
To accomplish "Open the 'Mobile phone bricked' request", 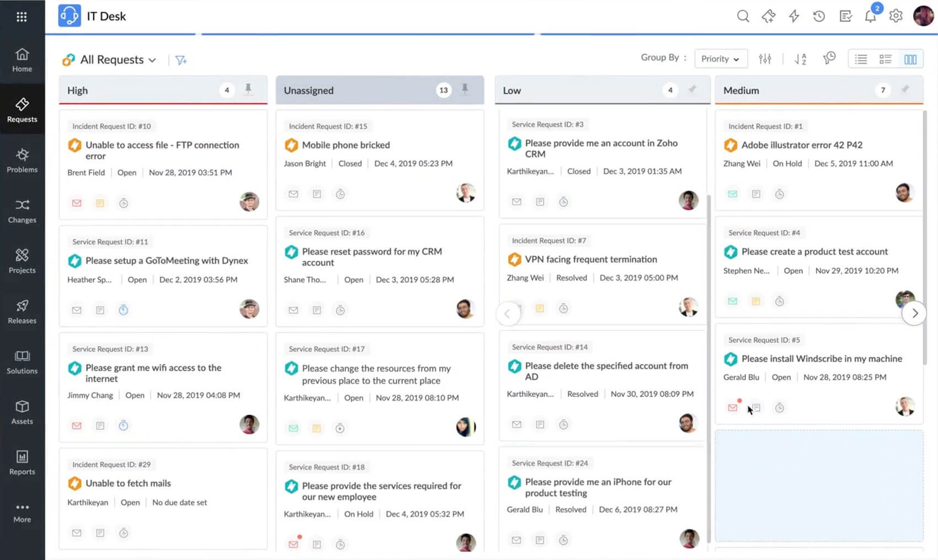I will pos(346,145).
